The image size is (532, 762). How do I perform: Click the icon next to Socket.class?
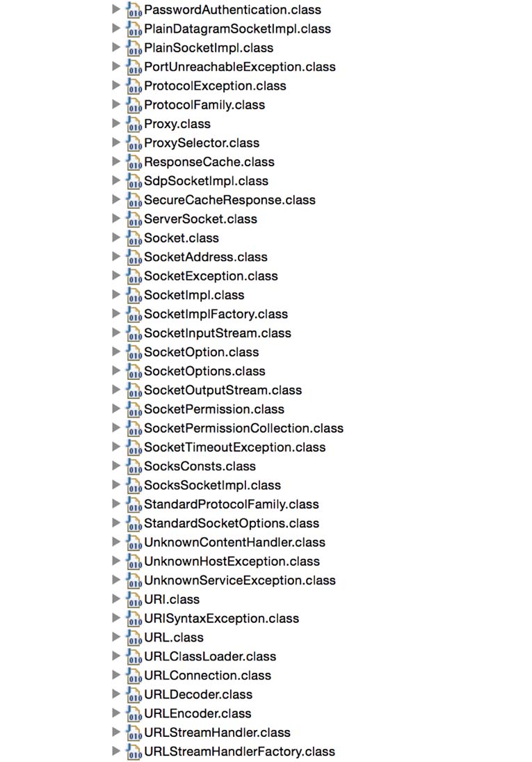tap(134, 239)
